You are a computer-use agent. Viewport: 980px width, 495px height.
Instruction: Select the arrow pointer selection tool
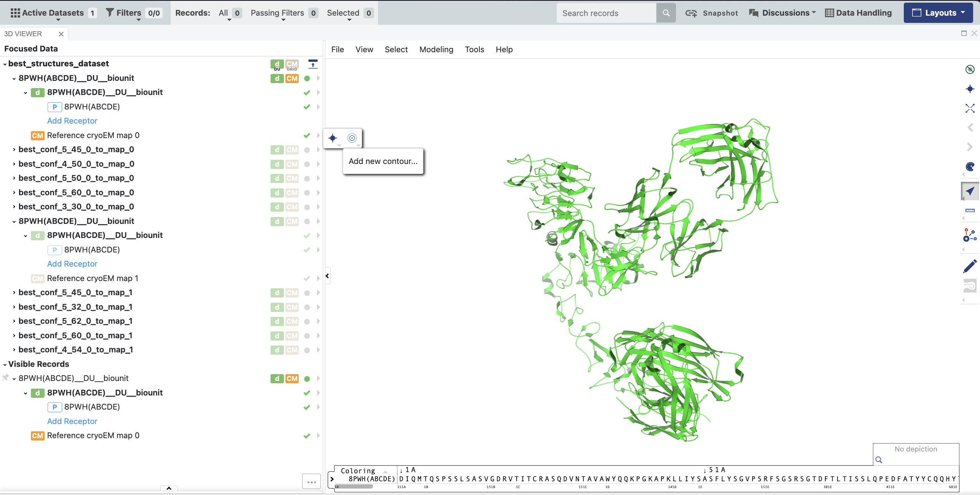point(970,191)
